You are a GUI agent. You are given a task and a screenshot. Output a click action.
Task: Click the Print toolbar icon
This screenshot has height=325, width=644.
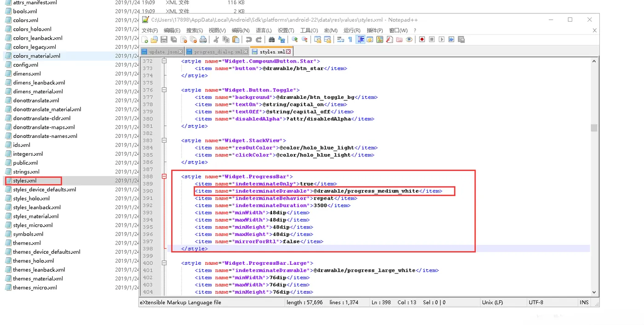coord(203,40)
